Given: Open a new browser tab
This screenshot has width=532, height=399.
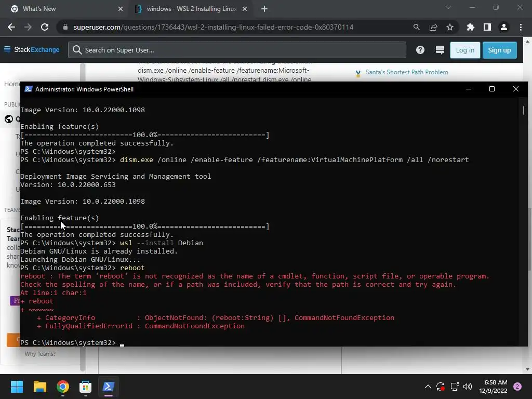Looking at the screenshot, I should click(264, 9).
